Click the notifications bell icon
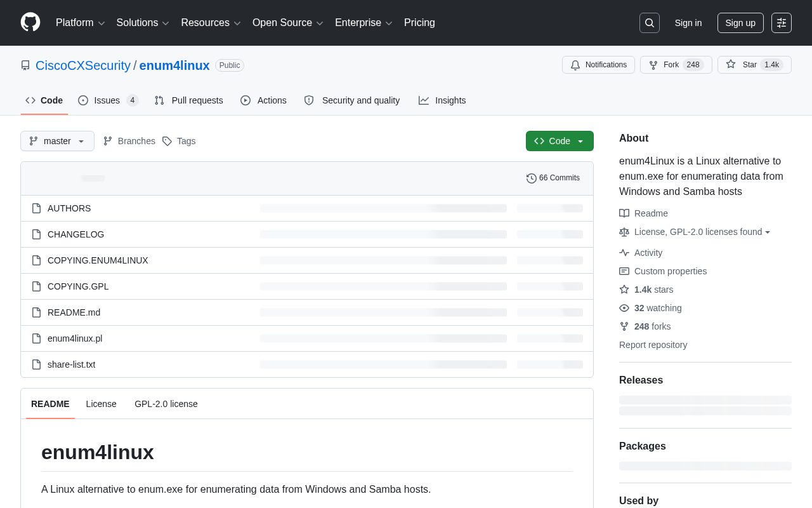Viewport: 812px width, 508px height. (x=575, y=65)
